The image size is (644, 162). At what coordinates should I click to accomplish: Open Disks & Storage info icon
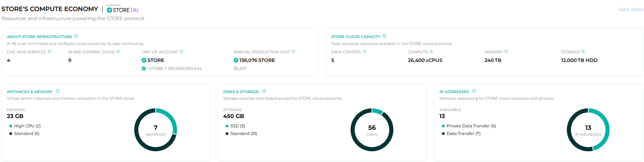tap(264, 91)
